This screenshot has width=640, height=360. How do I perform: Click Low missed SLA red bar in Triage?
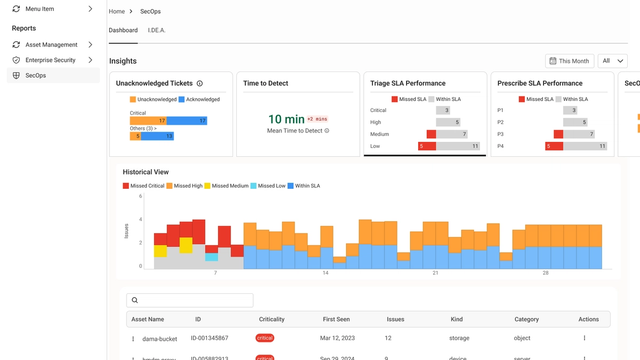click(x=427, y=146)
